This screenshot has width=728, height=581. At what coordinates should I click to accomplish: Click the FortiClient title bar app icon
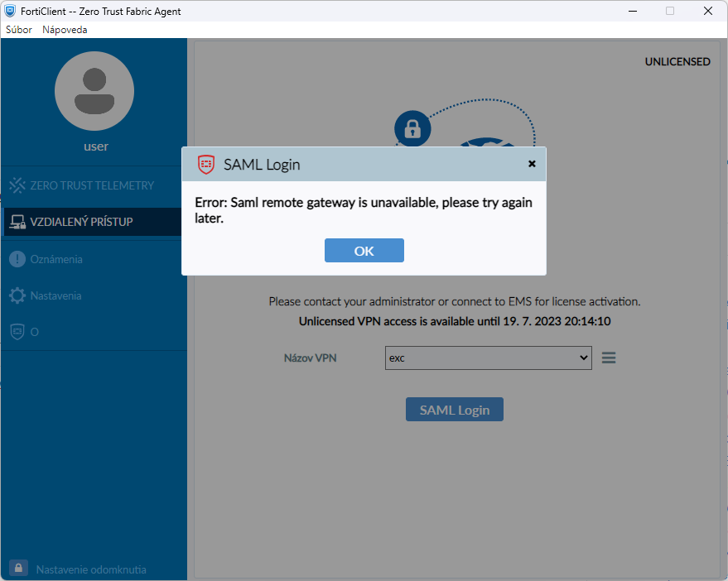tap(10, 11)
